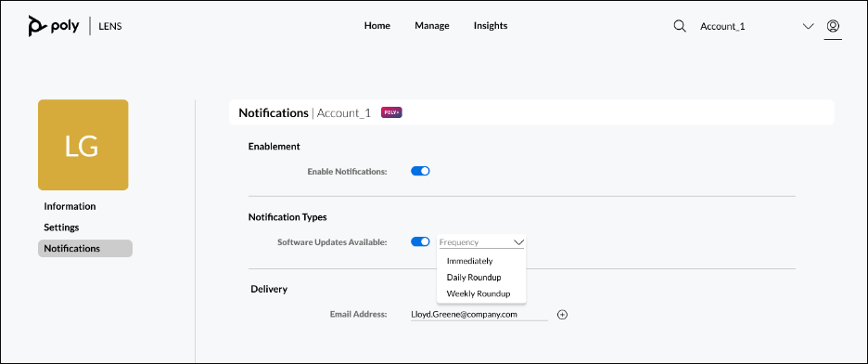868x364 pixels.
Task: Choose Daily Roundup frequency option
Action: coord(473,277)
